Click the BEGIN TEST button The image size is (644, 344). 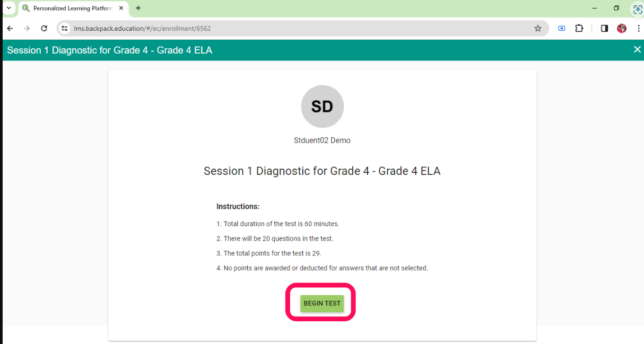coord(322,303)
